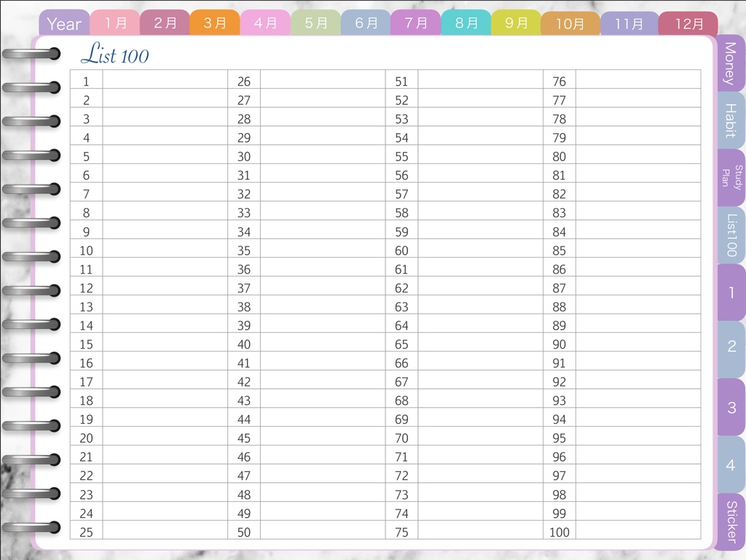The width and height of the screenshot is (746, 560).
Task: Click the number 20 label
Action: pyautogui.click(x=86, y=438)
